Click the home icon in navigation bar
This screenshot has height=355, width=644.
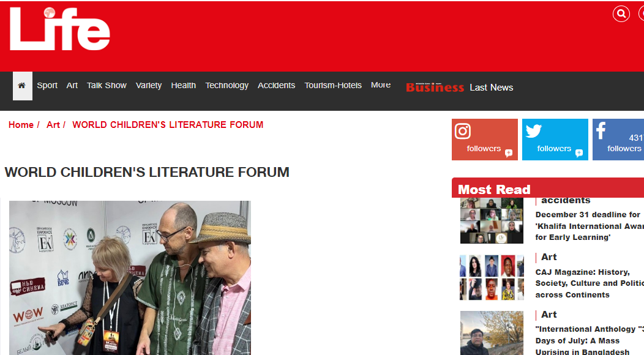(22, 86)
